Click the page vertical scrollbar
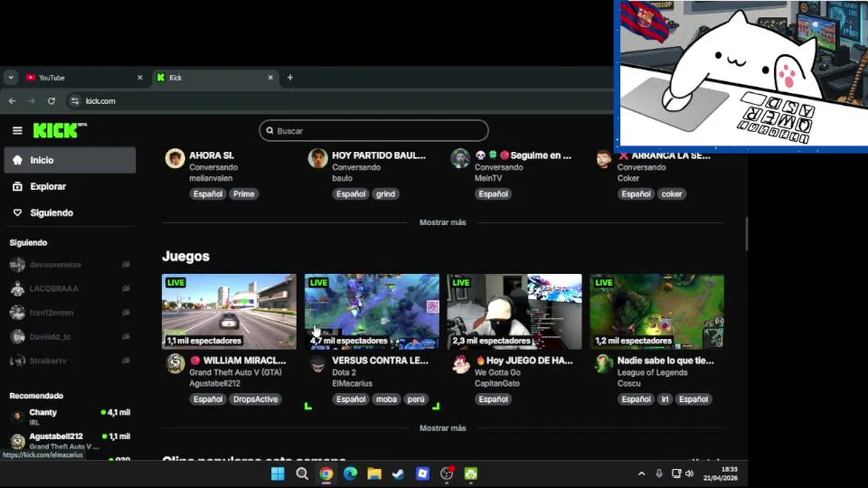 (745, 234)
